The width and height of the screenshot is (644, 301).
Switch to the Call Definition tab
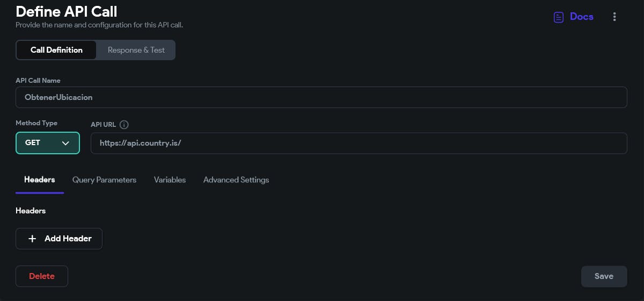click(56, 50)
